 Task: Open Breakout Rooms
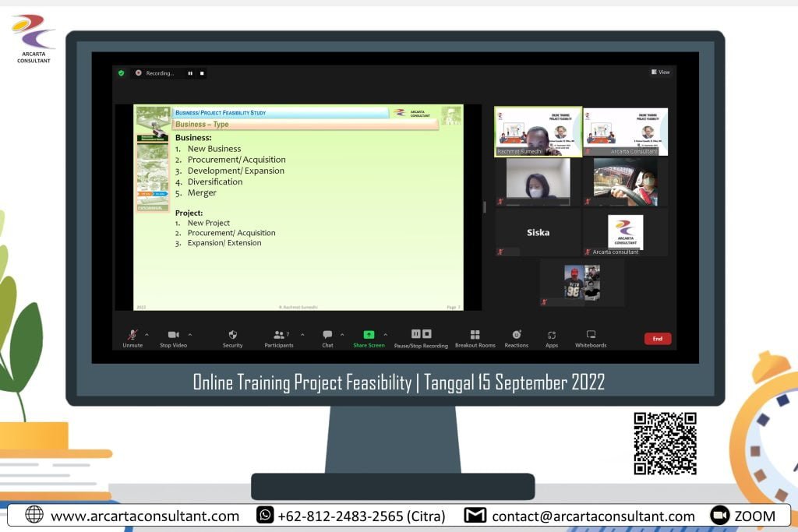(475, 335)
